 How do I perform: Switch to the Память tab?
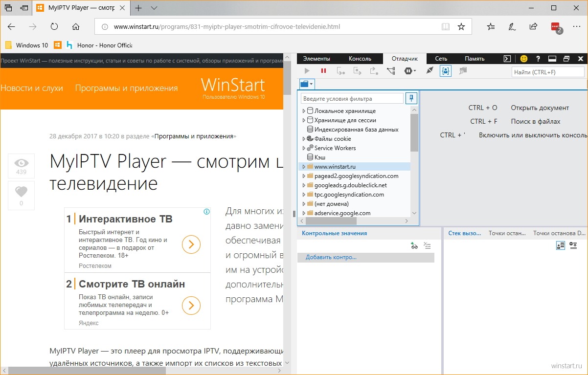[x=475, y=59]
